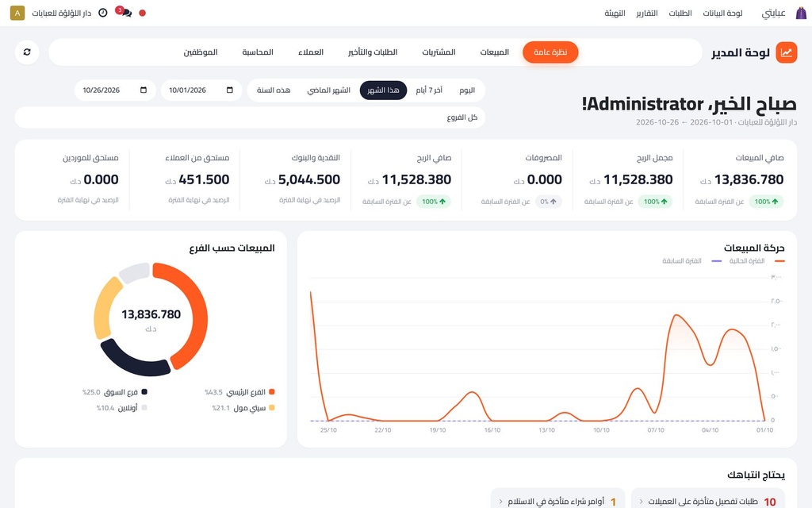The image size is (812, 508).
Task: Click سيتي مول yellow legend swatch
Action: [271, 408]
